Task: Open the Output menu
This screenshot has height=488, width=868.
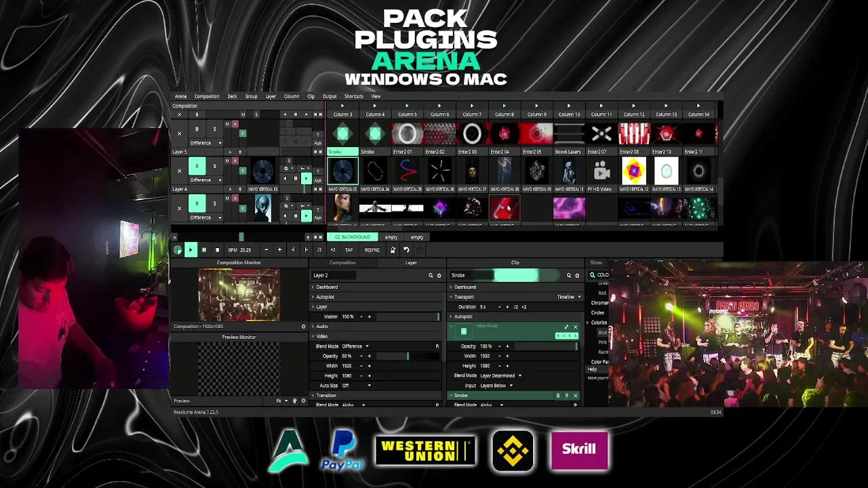Action: point(330,96)
